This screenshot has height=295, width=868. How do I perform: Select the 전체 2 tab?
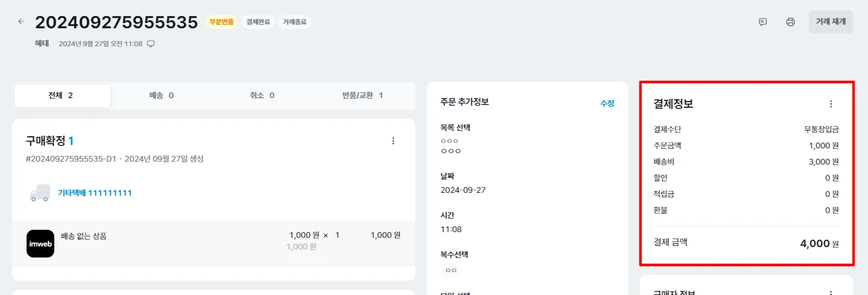tap(62, 96)
